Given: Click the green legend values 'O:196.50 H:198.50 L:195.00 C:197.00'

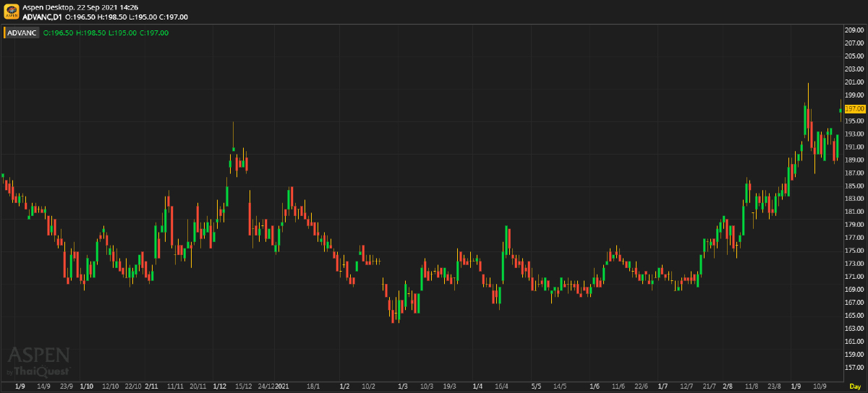Looking at the screenshot, I should coord(106,33).
